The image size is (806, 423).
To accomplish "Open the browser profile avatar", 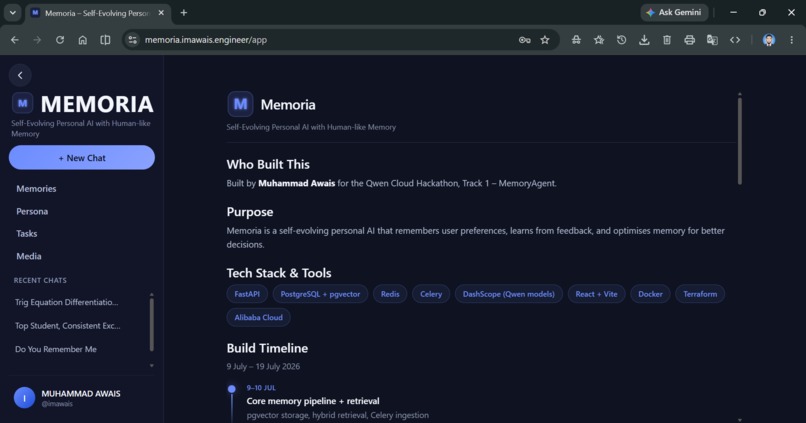I will coord(768,40).
